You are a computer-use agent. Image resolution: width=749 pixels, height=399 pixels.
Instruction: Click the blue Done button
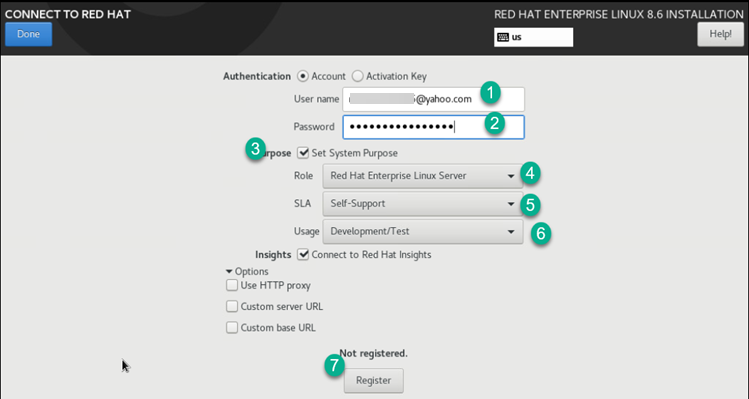(x=29, y=34)
